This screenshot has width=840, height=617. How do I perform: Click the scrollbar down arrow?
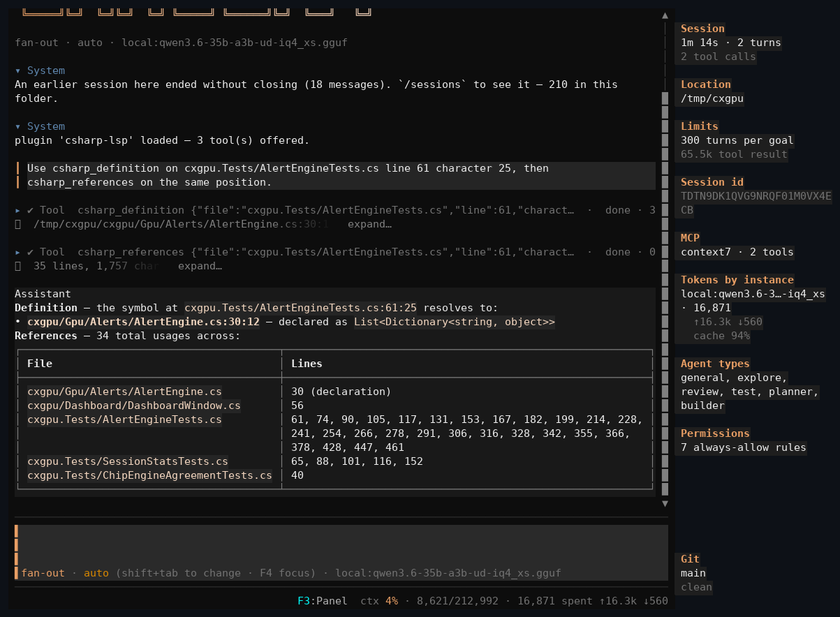coord(665,503)
